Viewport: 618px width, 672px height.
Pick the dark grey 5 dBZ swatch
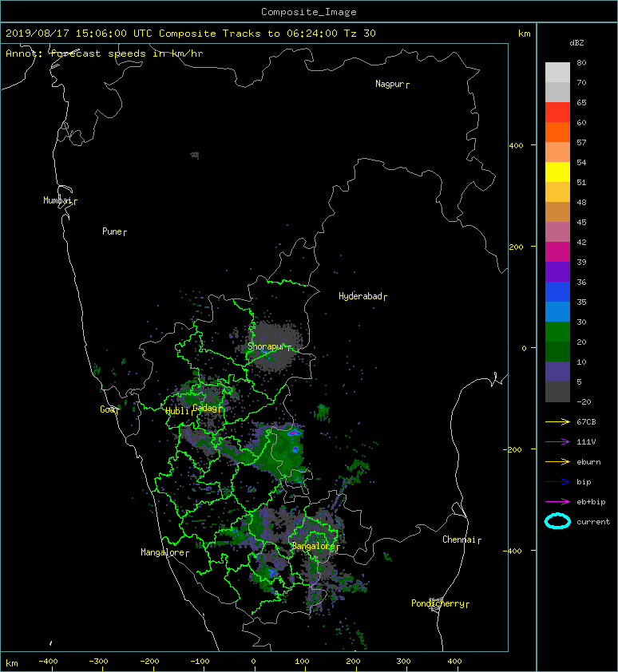click(557, 391)
